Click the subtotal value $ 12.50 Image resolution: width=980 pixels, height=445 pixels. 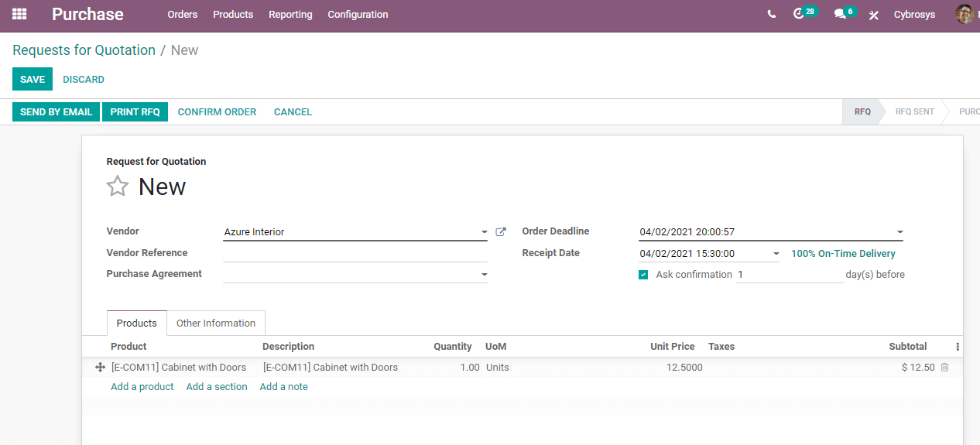pos(918,368)
